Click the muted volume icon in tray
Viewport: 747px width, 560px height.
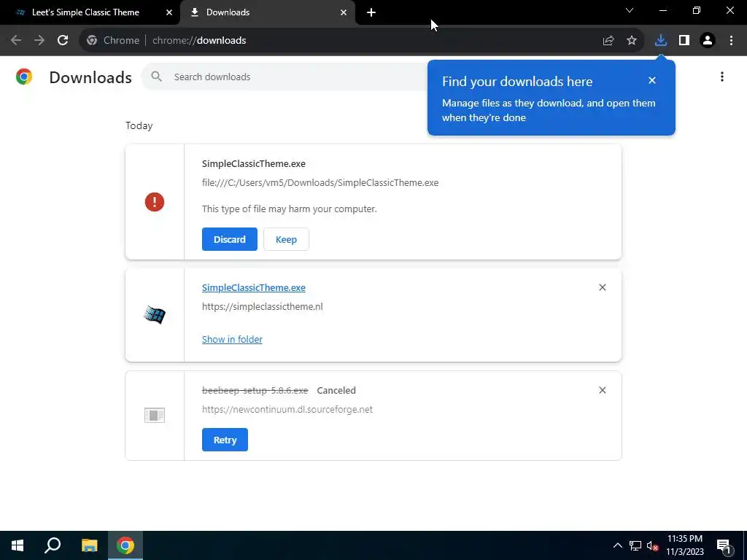point(652,545)
